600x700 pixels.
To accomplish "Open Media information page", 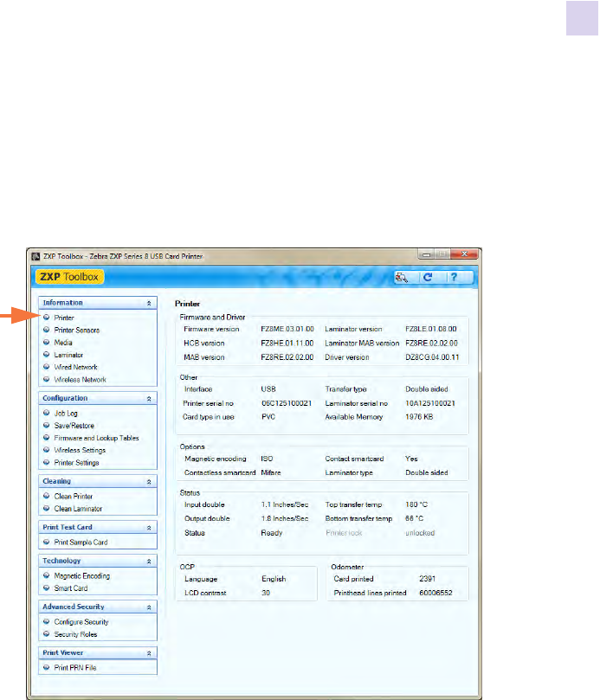I will (x=63, y=343).
